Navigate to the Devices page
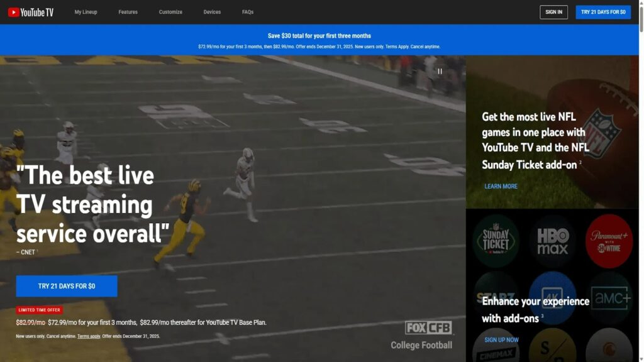Image resolution: width=644 pixels, height=362 pixels. click(212, 12)
